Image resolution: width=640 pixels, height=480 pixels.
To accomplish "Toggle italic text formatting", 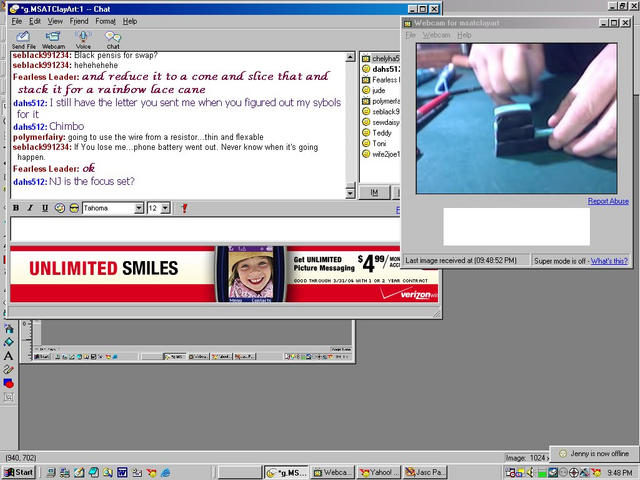I will point(30,208).
